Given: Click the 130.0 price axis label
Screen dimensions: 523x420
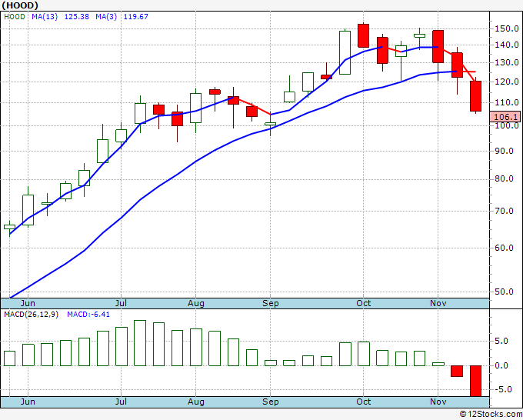Looking at the screenshot, I should 506,62.
